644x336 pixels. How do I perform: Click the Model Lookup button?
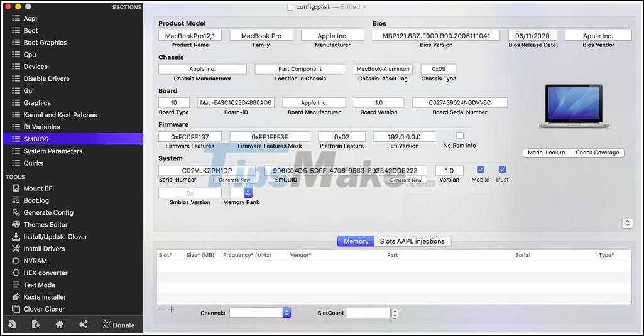546,153
